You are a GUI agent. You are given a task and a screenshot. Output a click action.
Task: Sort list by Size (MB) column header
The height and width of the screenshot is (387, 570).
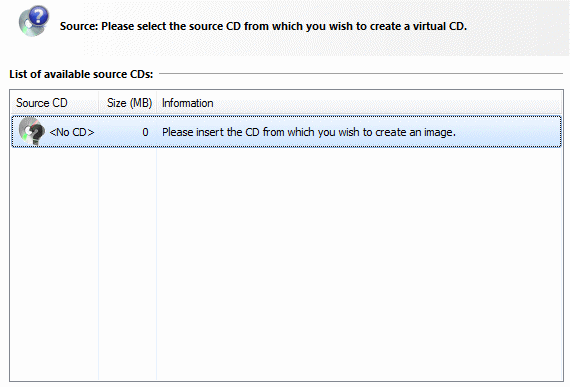point(128,103)
